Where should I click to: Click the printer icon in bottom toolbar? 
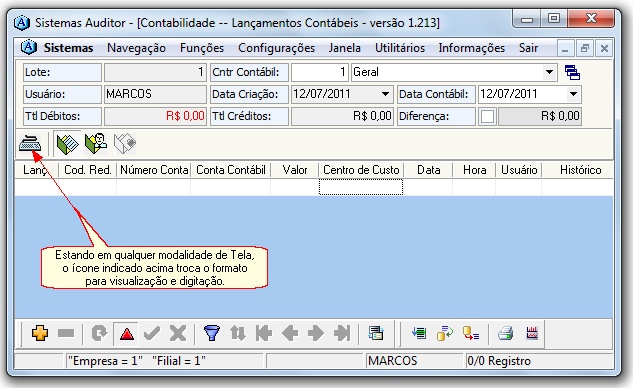tap(505, 333)
